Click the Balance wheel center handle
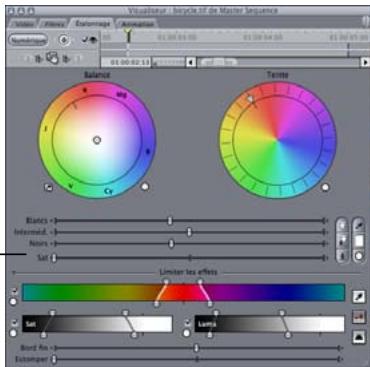Screen dimensions: 370x367 (x=97, y=140)
